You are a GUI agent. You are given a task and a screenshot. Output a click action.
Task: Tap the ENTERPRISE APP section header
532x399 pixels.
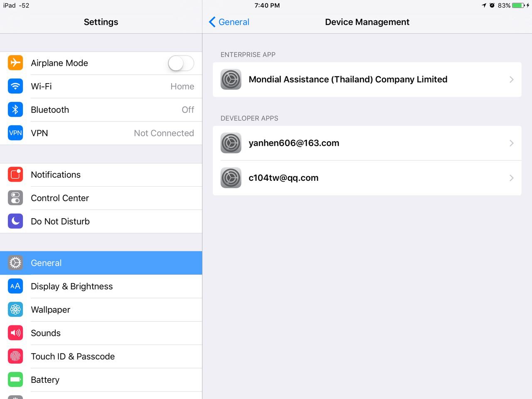[x=248, y=54]
